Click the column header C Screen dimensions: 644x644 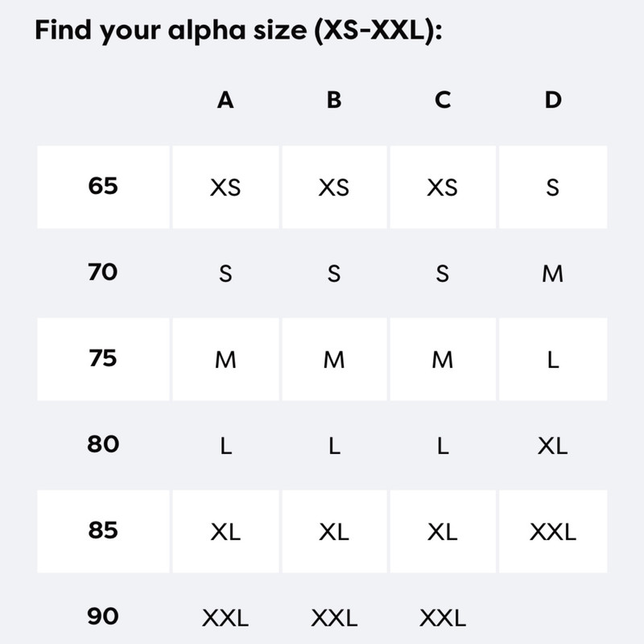[x=443, y=100]
